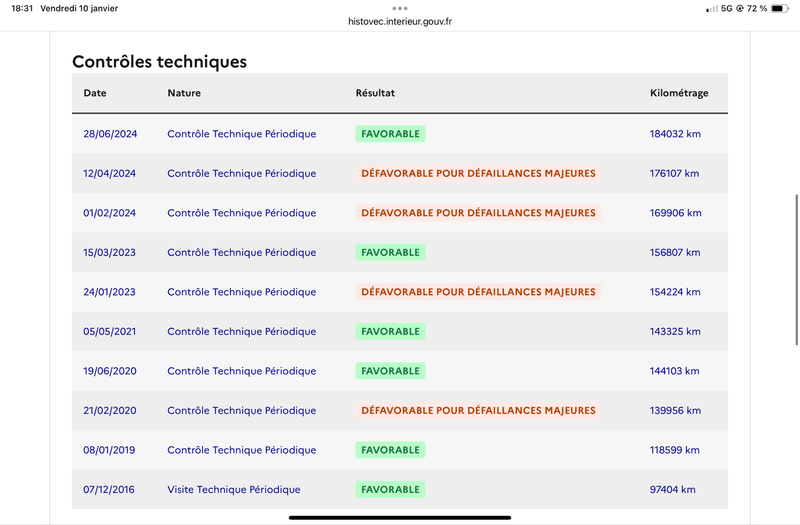Click the FAVORABLE badge for 08/01/2019
Viewport: 800px width, 525px height.
390,450
